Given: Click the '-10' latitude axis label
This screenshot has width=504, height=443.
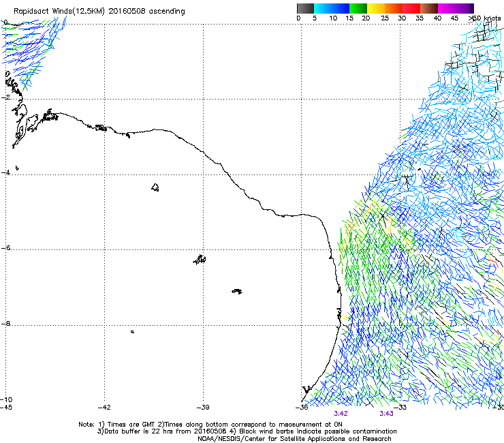Looking at the screenshot, I should click(6, 400).
